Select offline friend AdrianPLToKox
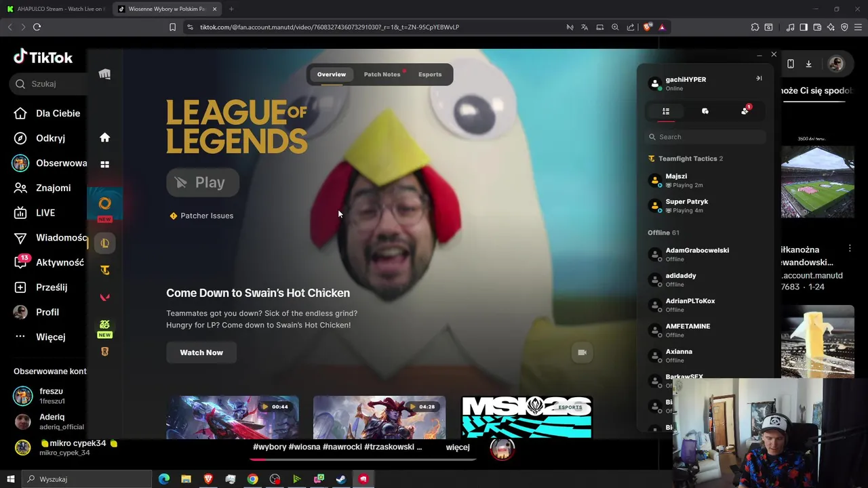The height and width of the screenshot is (488, 868). click(705, 305)
